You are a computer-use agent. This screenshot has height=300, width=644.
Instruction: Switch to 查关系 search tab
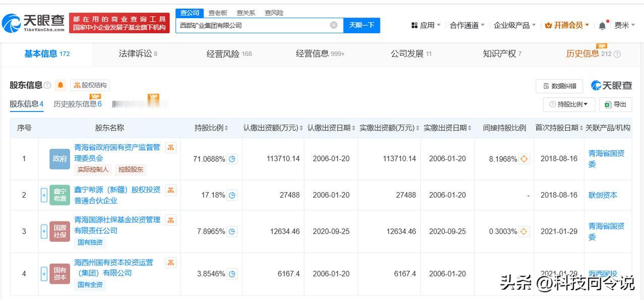click(246, 13)
